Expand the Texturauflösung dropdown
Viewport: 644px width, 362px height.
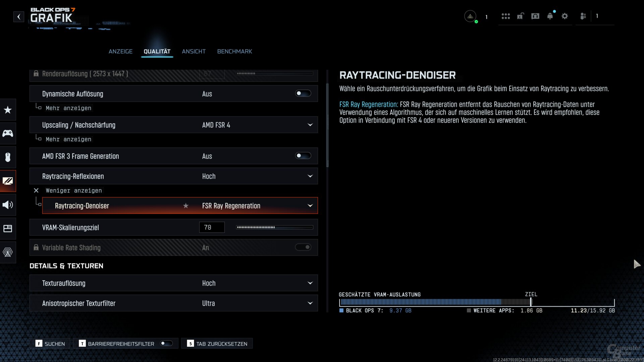tap(309, 283)
